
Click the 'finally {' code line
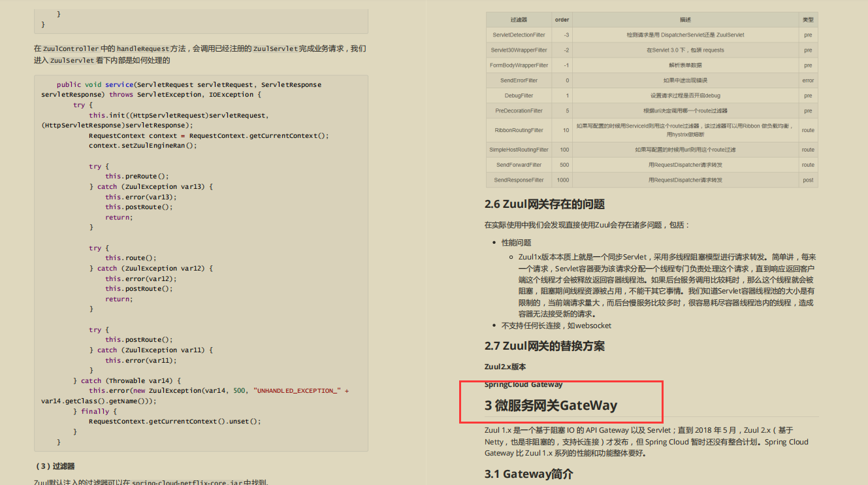click(95, 411)
